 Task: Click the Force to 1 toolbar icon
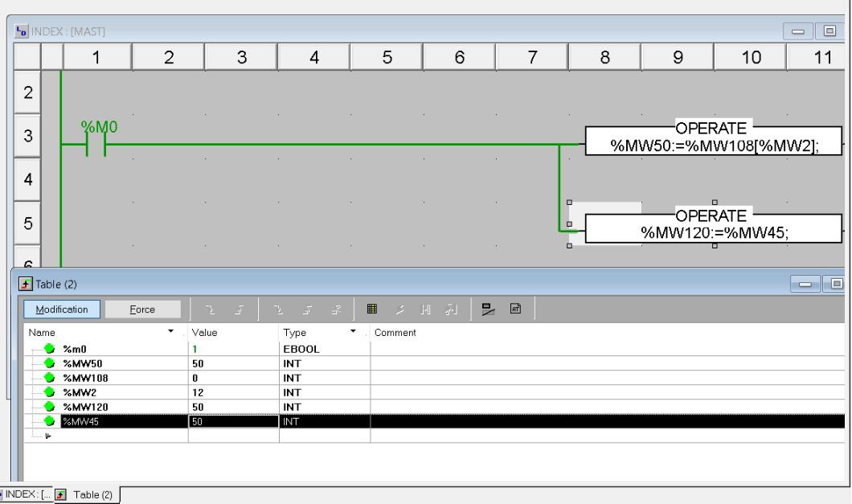pos(307,309)
